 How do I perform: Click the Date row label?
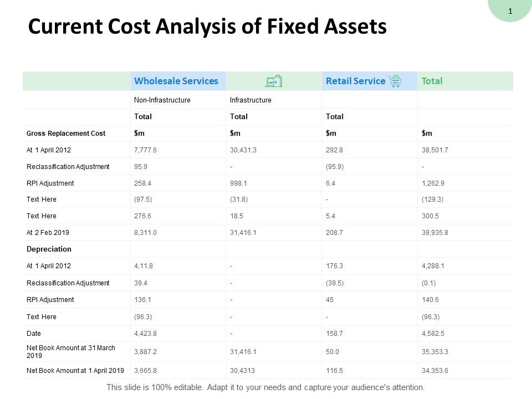tap(34, 334)
